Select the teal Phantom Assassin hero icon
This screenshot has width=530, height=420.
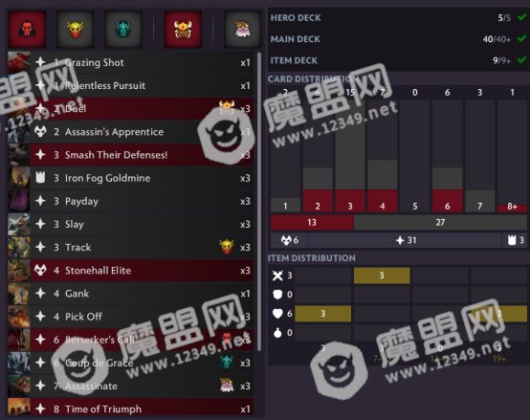click(123, 29)
